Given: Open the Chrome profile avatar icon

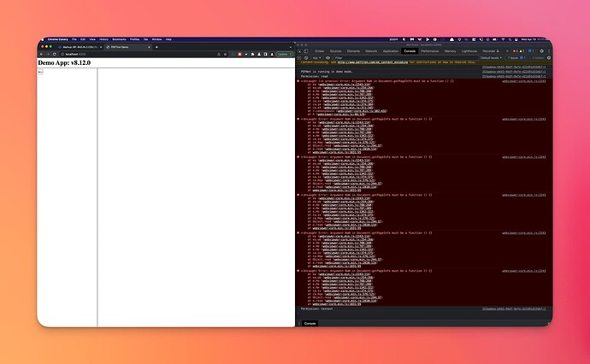Looking at the screenshot, I should tap(272, 54).
